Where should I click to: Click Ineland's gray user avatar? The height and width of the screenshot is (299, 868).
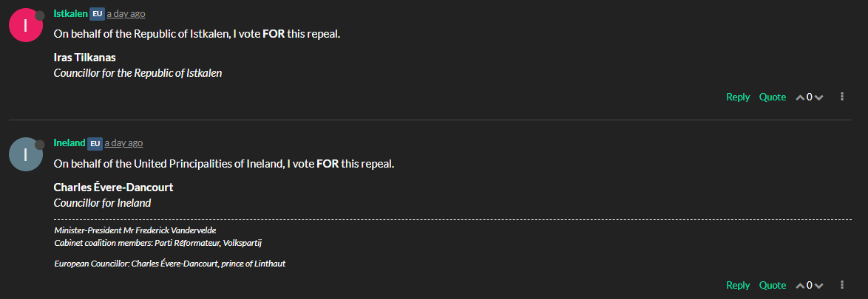click(25, 154)
